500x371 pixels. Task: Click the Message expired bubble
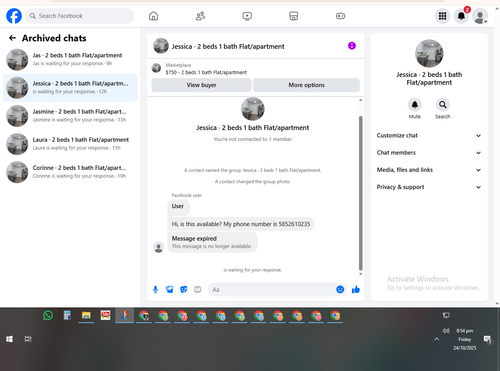click(212, 242)
